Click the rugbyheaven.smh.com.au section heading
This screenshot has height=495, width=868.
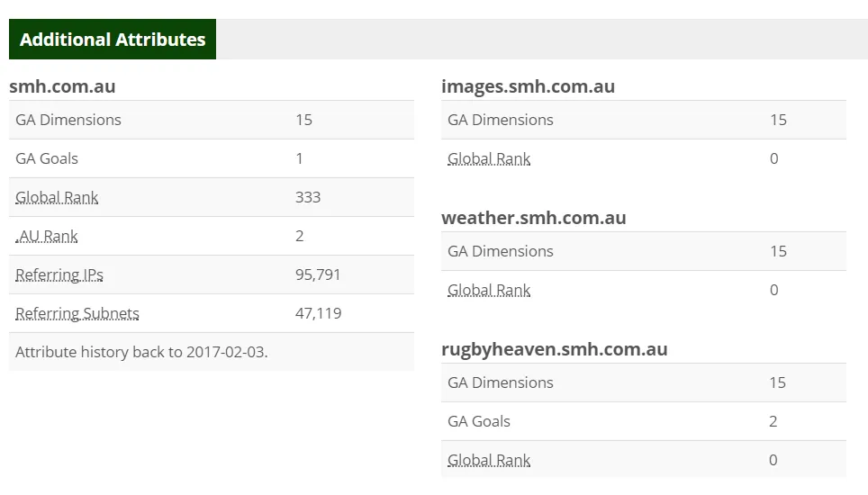point(554,349)
